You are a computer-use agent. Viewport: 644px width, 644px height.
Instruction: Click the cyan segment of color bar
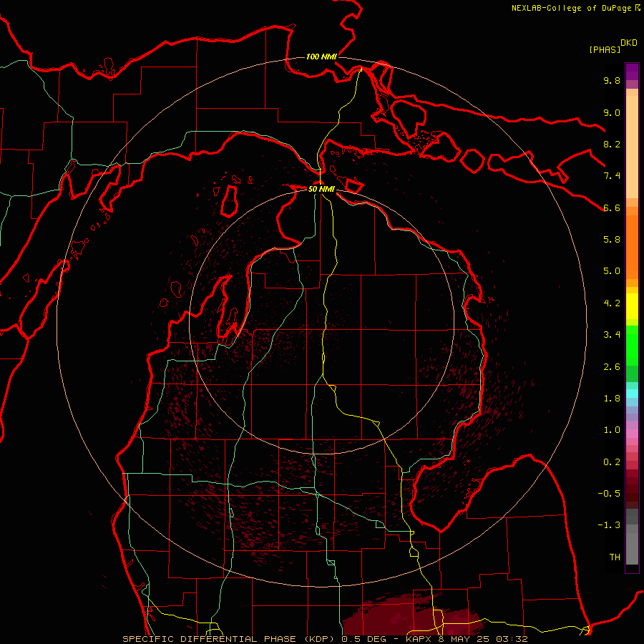click(632, 393)
